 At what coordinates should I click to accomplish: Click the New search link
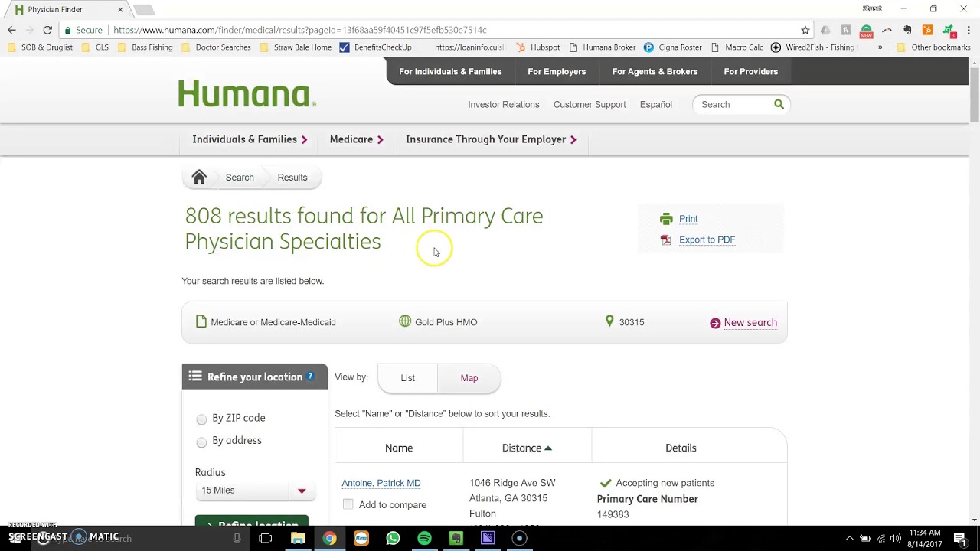(x=750, y=322)
